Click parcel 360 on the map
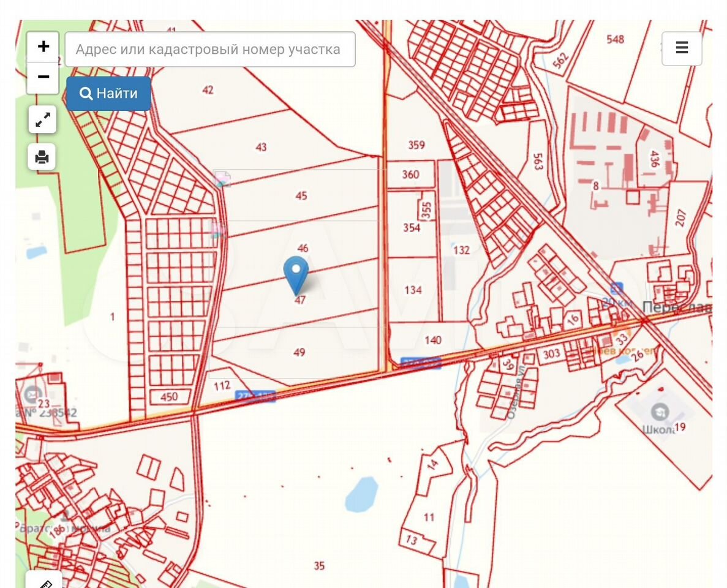The width and height of the screenshot is (727, 588). 410,175
